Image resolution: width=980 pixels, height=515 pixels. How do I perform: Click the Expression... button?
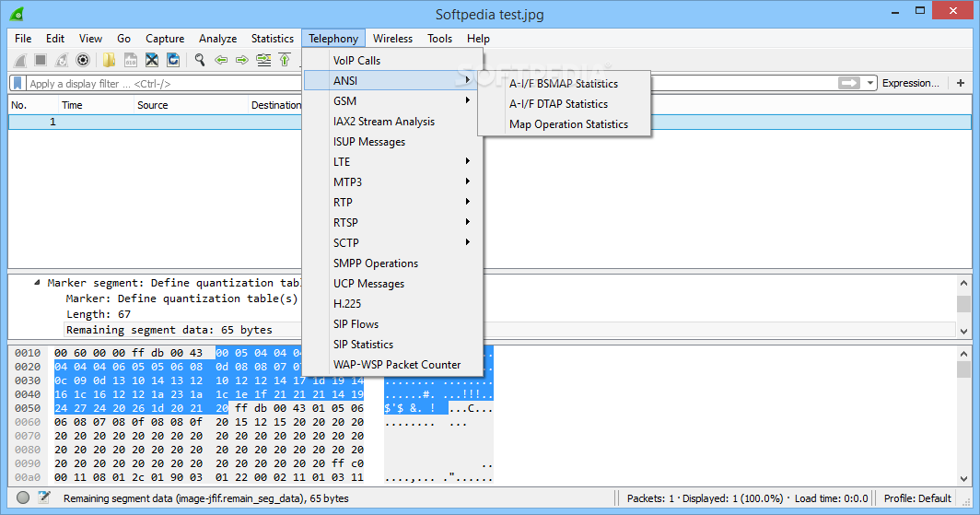click(x=911, y=83)
